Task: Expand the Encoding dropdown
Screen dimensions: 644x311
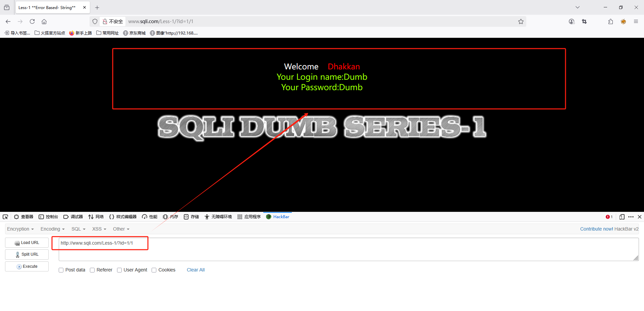Action: (52, 229)
